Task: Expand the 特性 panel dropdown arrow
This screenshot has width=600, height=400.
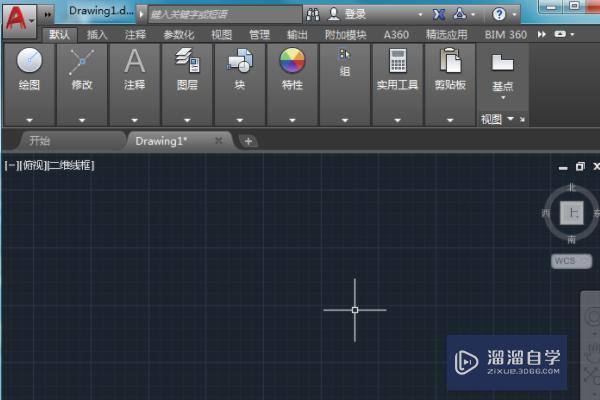Action: click(x=292, y=120)
